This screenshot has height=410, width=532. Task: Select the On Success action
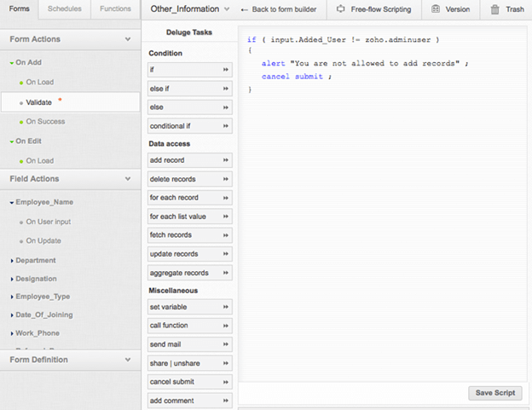coord(45,121)
